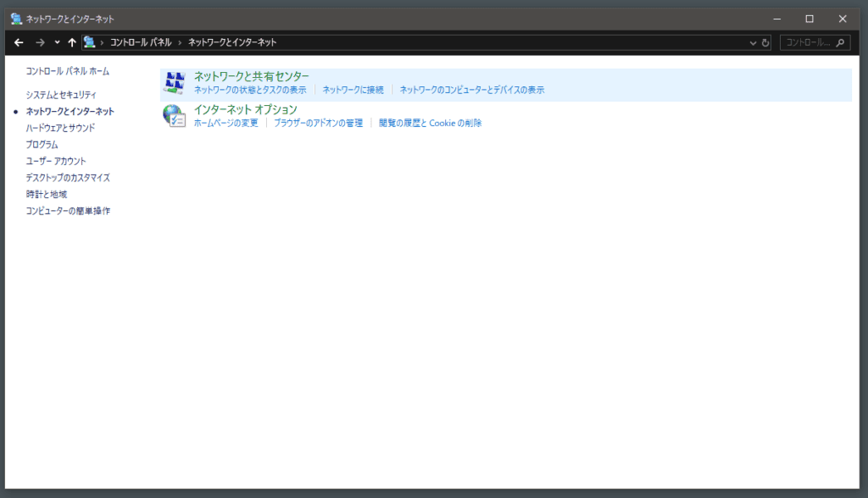Screen dimensions: 868x498
Task: Maximize the control panel window
Action: [x=810, y=19]
